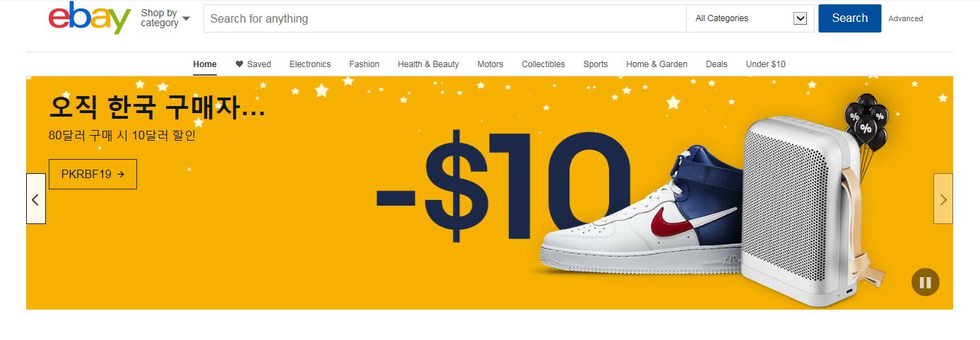Click the sneaker image in the banner
980x340 pixels.
point(639,212)
